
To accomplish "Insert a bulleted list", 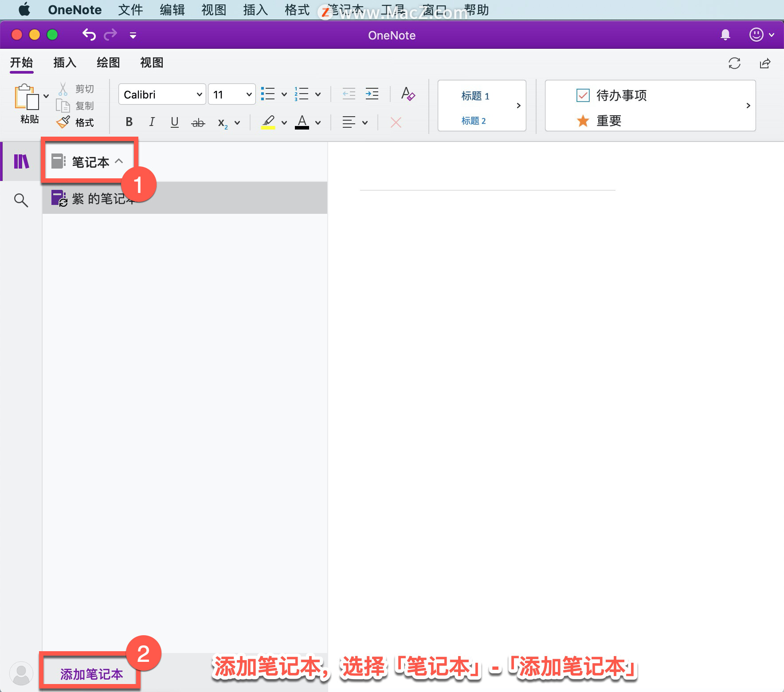I will 268,94.
